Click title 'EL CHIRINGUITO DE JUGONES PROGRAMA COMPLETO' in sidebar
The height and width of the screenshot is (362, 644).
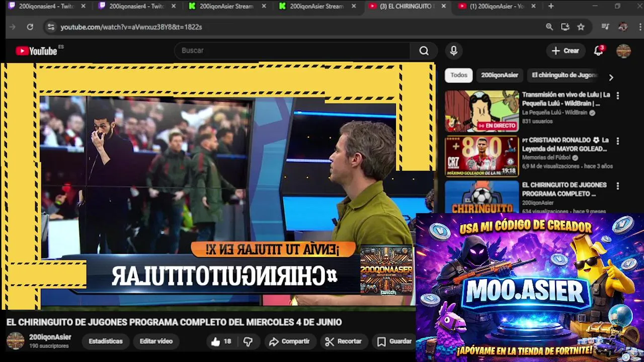(x=564, y=190)
